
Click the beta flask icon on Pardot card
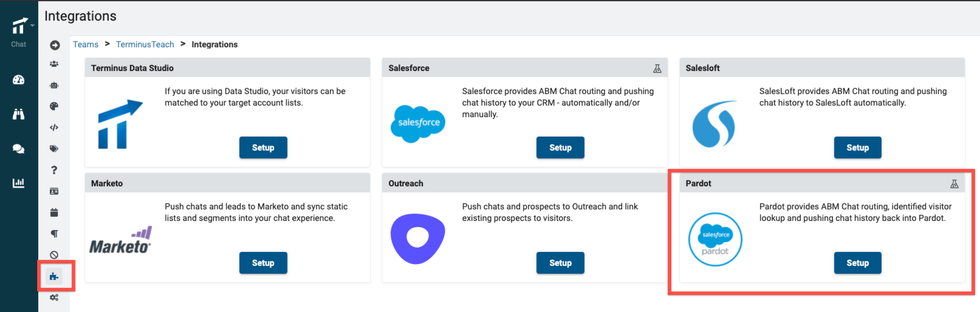click(954, 184)
